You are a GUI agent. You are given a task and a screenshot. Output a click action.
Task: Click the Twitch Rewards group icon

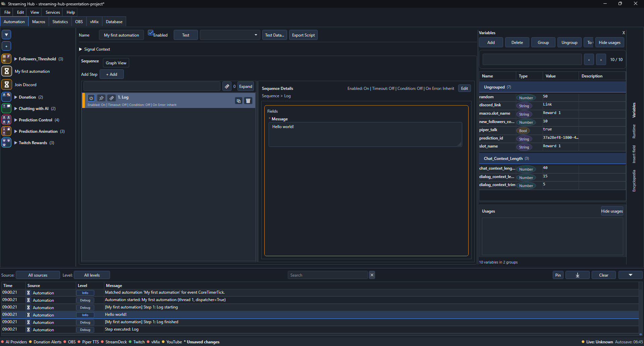[6, 142]
